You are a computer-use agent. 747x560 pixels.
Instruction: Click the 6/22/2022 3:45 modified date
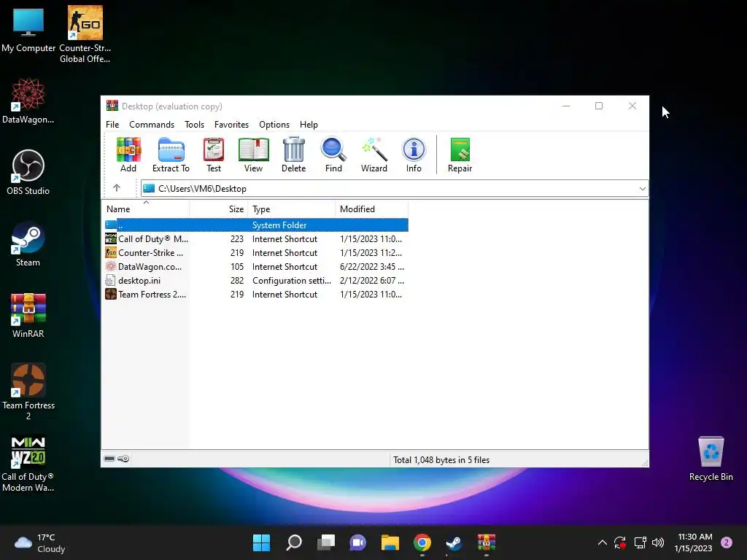(371, 267)
